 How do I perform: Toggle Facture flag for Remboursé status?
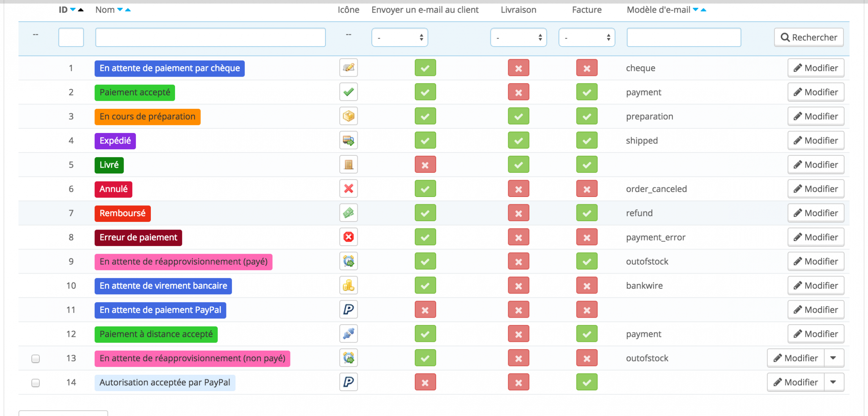tap(587, 213)
